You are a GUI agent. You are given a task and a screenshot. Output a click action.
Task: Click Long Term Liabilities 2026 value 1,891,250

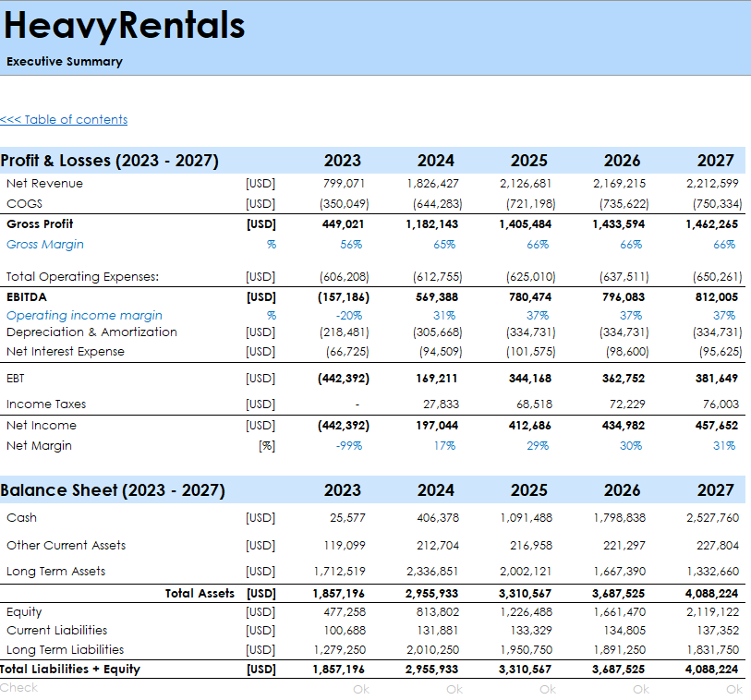(619, 650)
